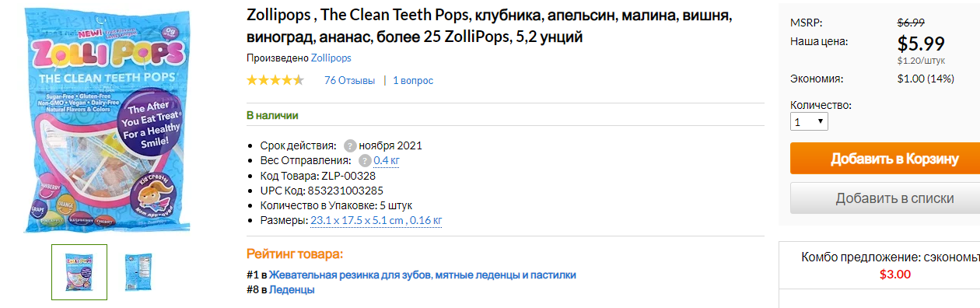Click Добавить в списки button
Screen dimensions: 980x308
[x=885, y=198]
